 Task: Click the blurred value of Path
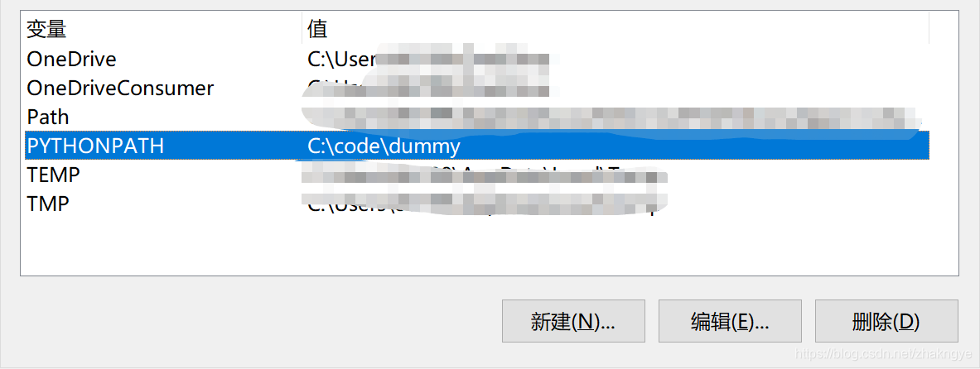(612, 117)
